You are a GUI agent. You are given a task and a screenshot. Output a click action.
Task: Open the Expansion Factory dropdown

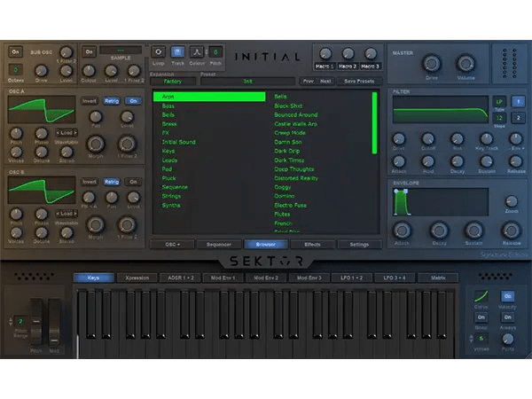pos(173,82)
